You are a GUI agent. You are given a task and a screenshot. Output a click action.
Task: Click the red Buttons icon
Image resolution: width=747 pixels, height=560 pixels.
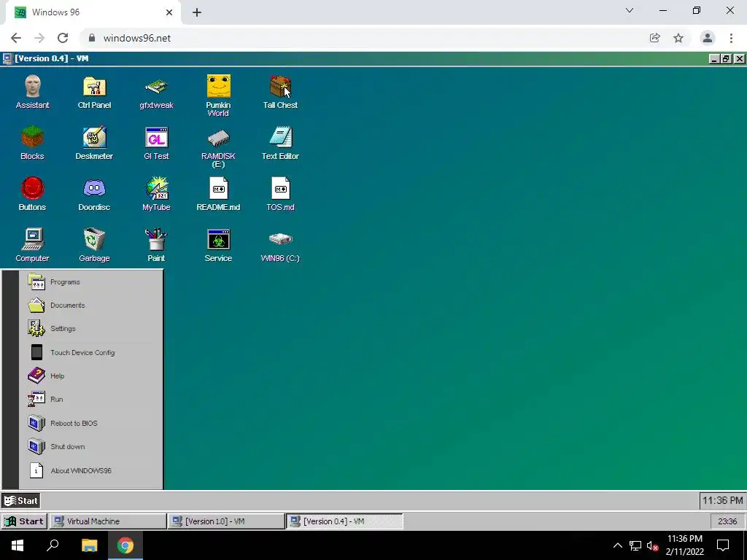(32, 194)
